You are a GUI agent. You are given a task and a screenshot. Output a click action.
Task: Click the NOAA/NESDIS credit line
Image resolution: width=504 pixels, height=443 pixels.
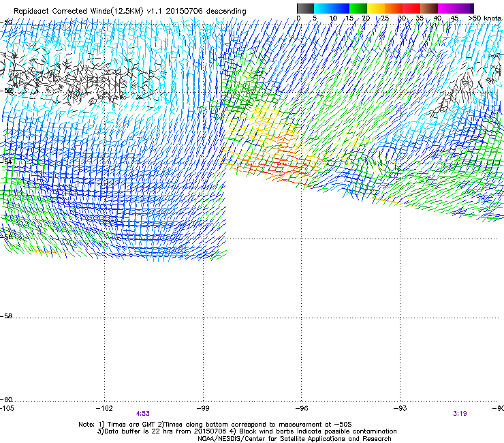click(x=294, y=439)
